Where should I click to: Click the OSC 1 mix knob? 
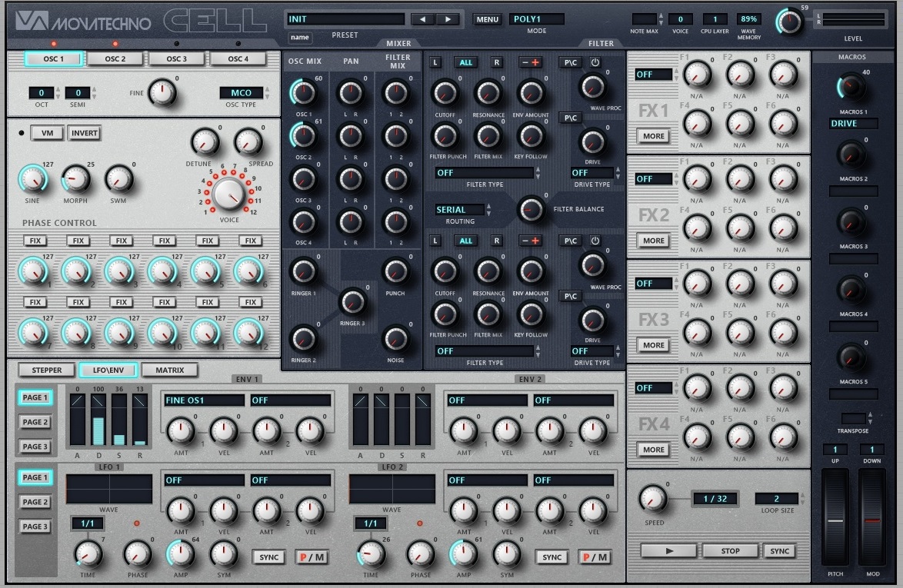[x=304, y=93]
